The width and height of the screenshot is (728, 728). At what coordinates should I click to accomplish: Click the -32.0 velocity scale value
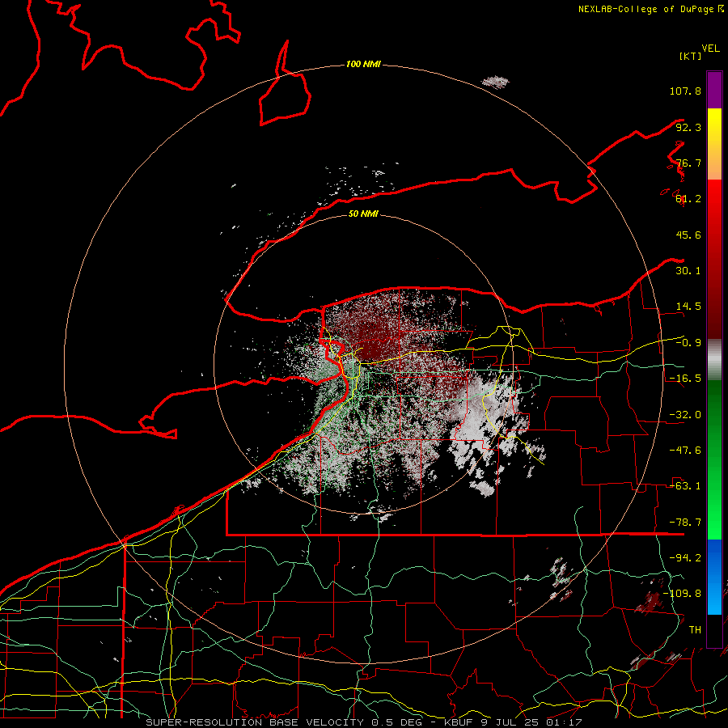[685, 415]
